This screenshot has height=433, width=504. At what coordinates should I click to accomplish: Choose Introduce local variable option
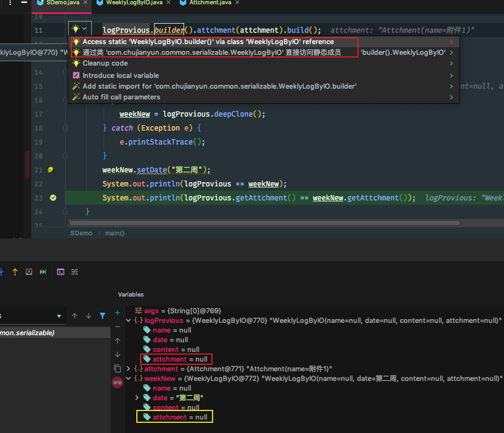[121, 76]
